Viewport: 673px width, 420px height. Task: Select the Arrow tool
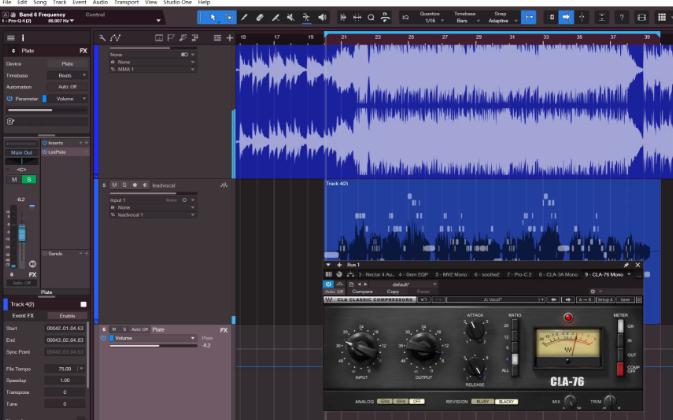click(x=212, y=18)
